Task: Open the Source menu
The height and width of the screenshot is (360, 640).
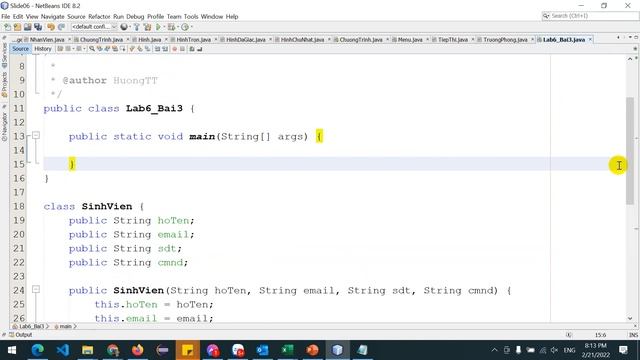Action: (76, 17)
